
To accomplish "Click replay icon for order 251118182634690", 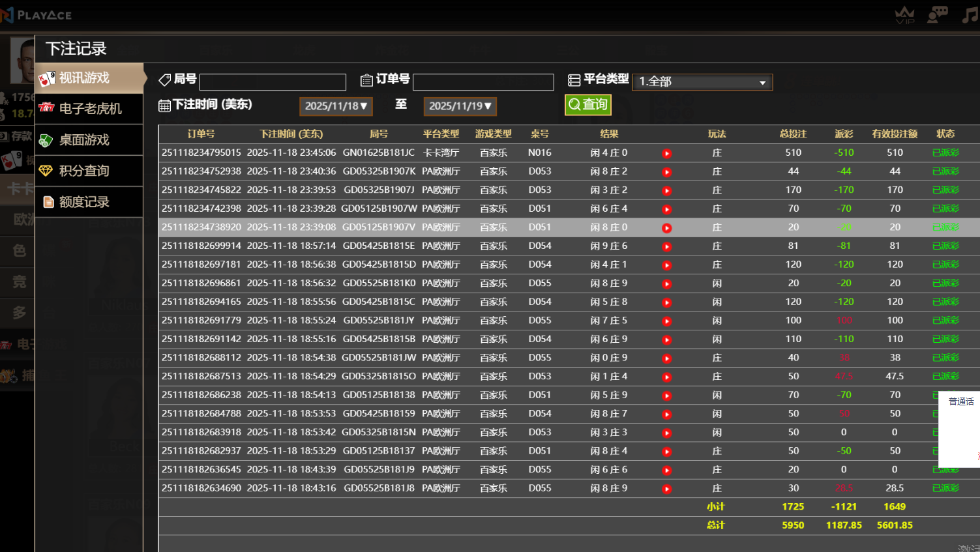I will (666, 489).
